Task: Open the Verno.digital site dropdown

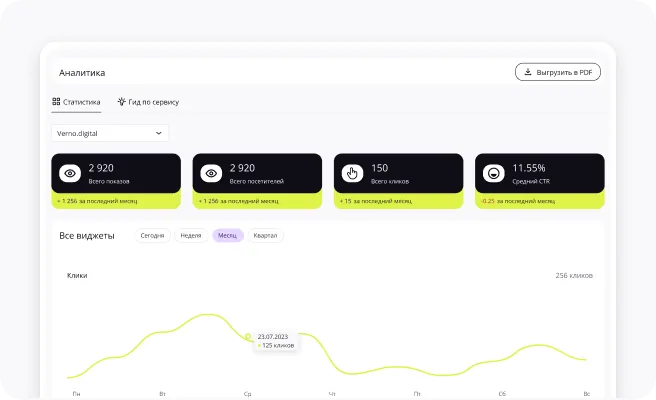Action: (x=110, y=133)
